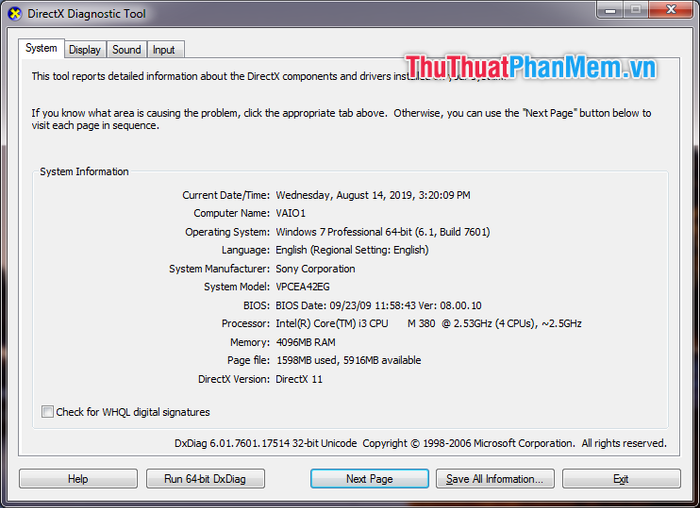Click the page file usage value
This screenshot has height=508, width=700.
point(348,360)
